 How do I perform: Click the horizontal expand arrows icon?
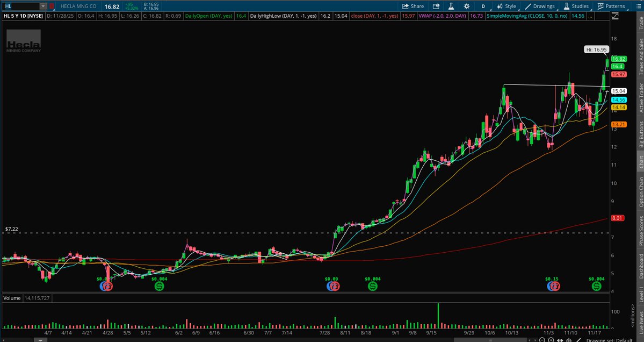click(560, 340)
